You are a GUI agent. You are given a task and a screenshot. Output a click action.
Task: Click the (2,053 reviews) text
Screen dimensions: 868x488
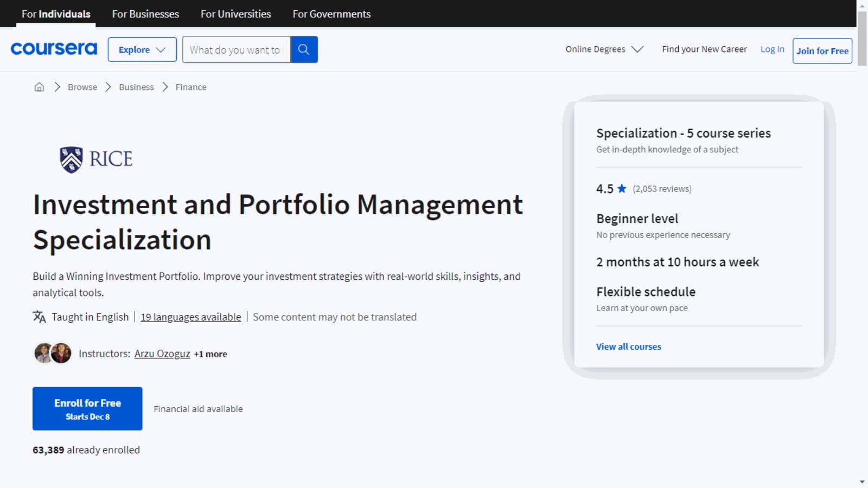coord(662,189)
